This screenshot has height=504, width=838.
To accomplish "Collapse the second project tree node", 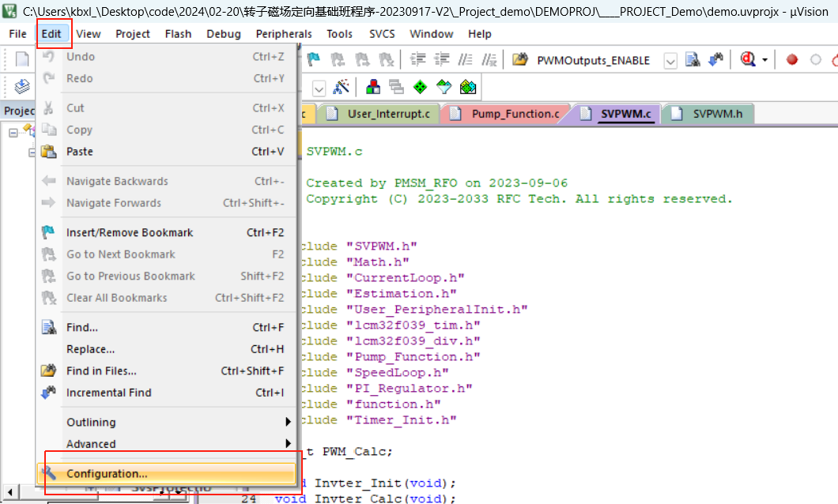I will [32, 152].
